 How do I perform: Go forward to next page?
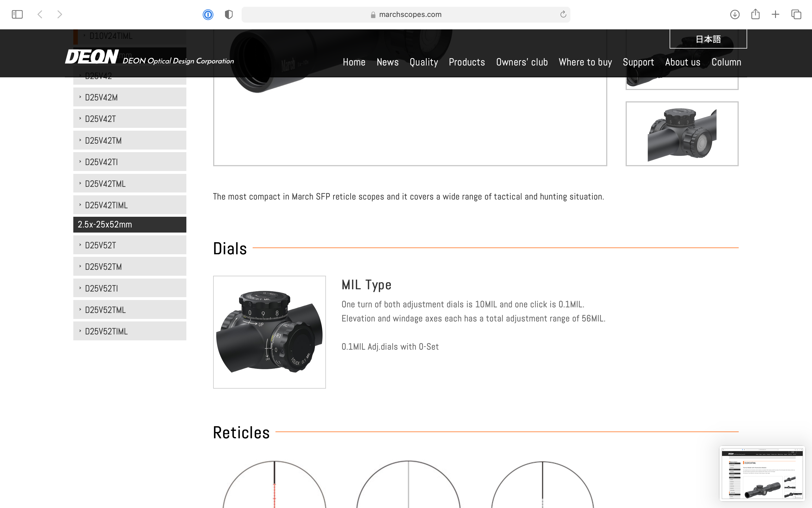point(60,14)
